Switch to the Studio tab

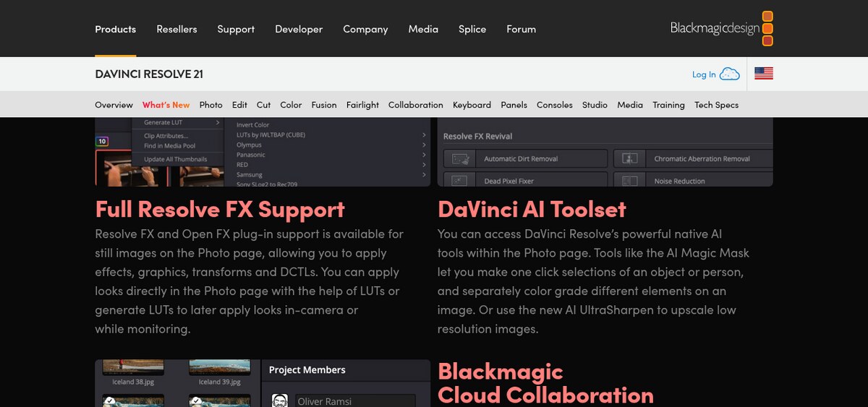[595, 105]
